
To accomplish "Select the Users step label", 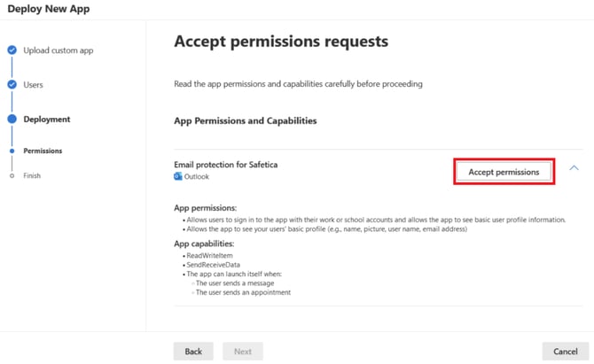I will [x=33, y=85].
